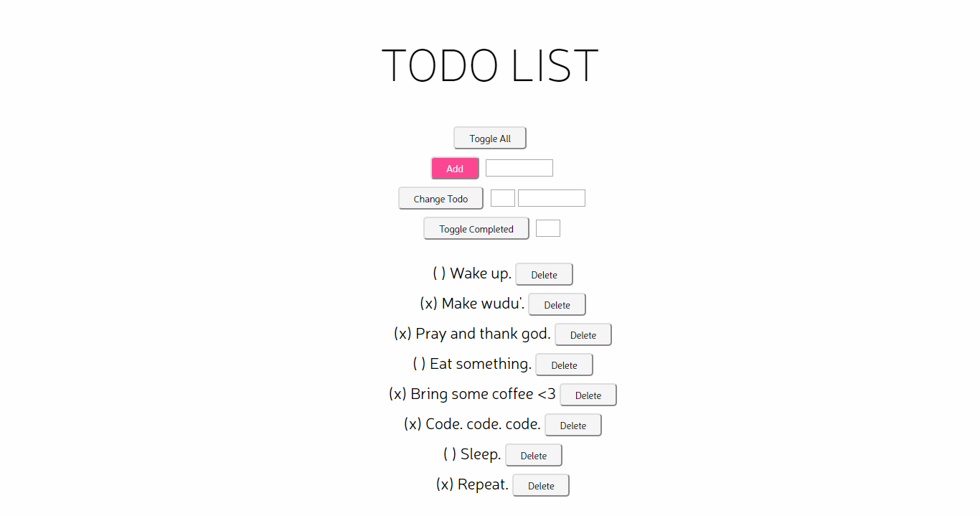
Task: Click the Change Todo button
Action: pyautogui.click(x=440, y=198)
